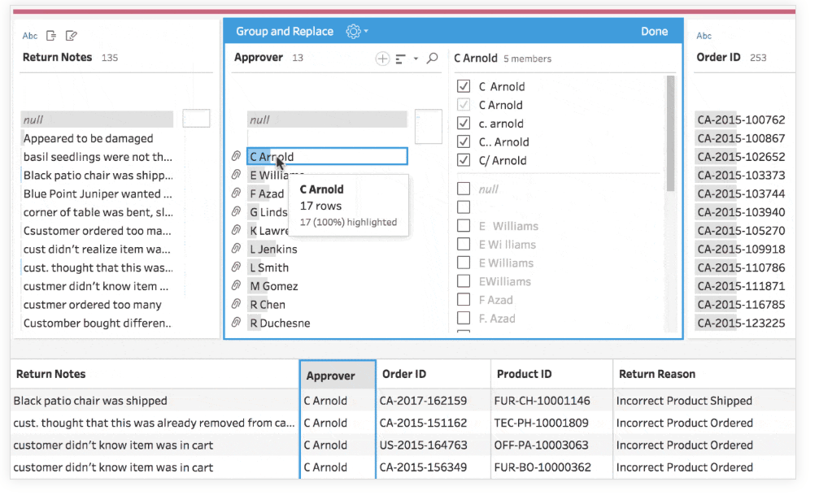Click the plus icon in the Approver header

pos(382,59)
